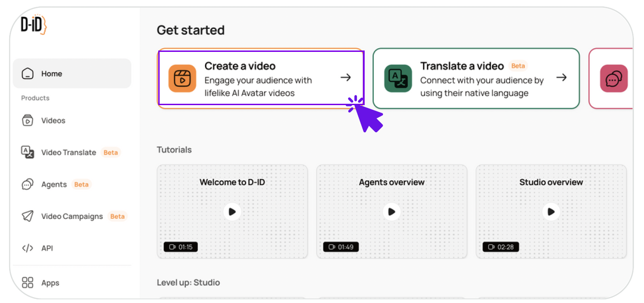Click the Apps grid icon
This screenshot has width=644, height=303.
(x=28, y=283)
